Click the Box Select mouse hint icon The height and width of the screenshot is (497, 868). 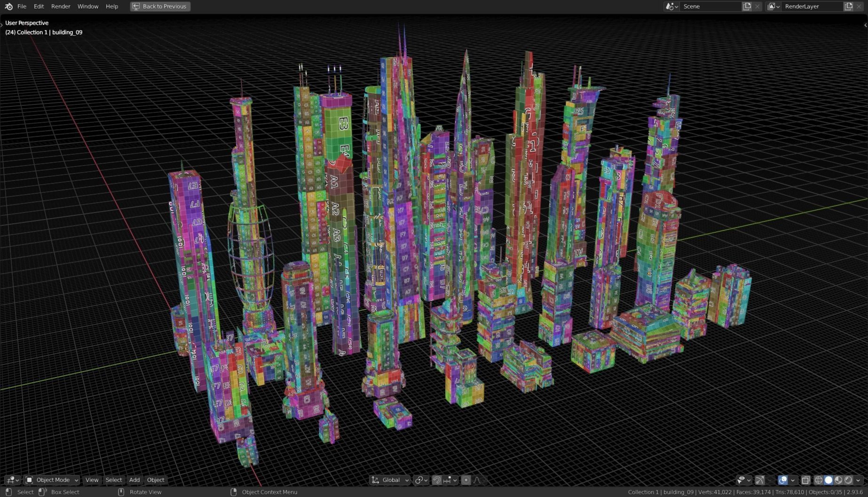42,492
